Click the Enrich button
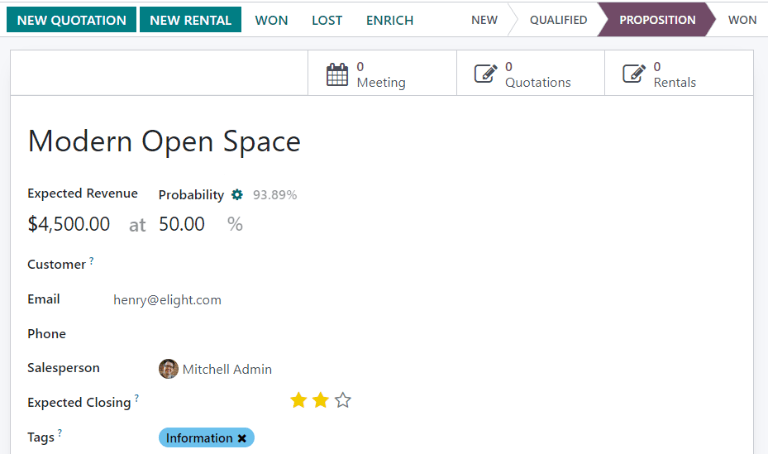Viewport: 768px width, 454px height. click(x=390, y=20)
